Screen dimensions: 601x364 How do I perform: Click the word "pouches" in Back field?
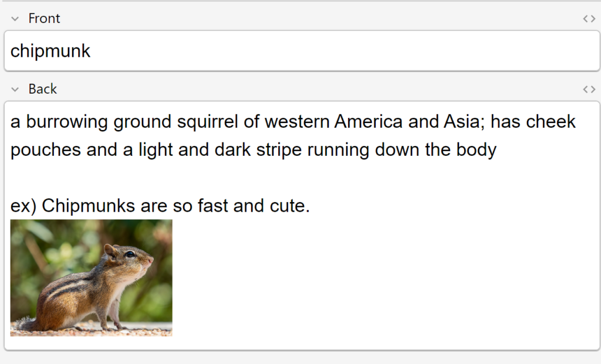(x=46, y=149)
